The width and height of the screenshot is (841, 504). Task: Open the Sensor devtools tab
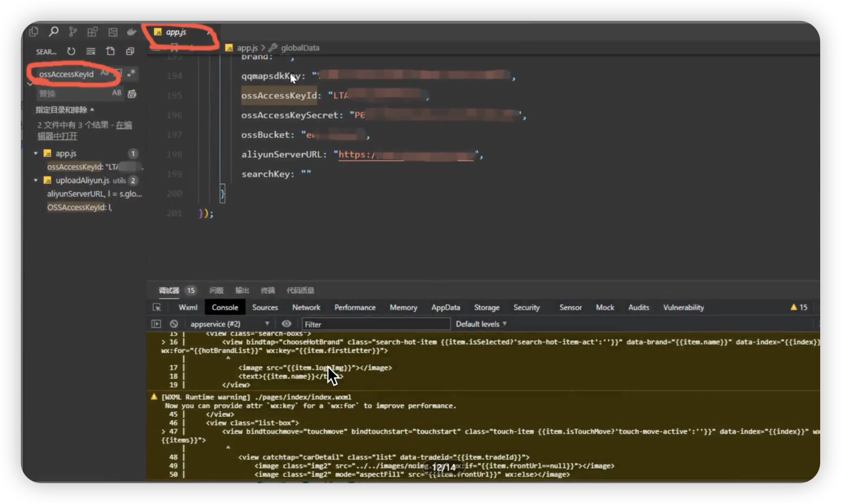[570, 307]
